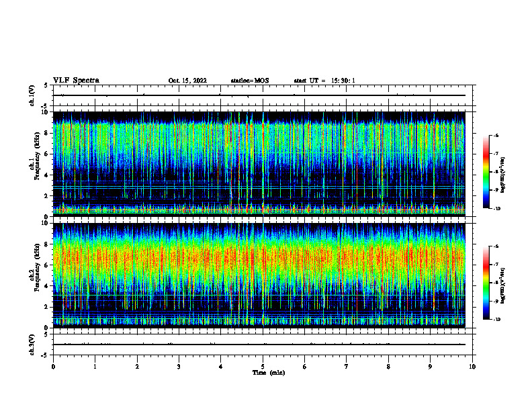Click the ch.2 frequency tick label "4"
Image resolution: width=532 pixels, height=411 pixels.
pos(47,286)
